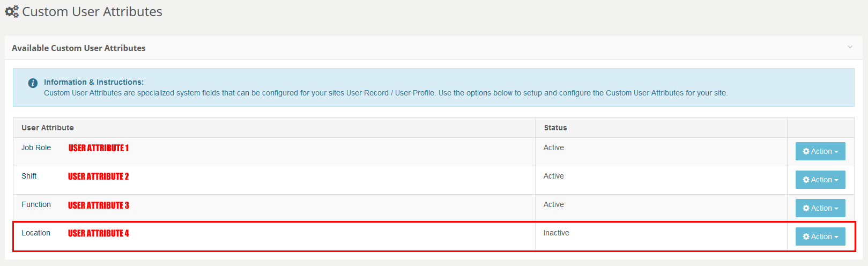Click Active status in Function row
This screenshot has width=868, height=266.
click(554, 204)
